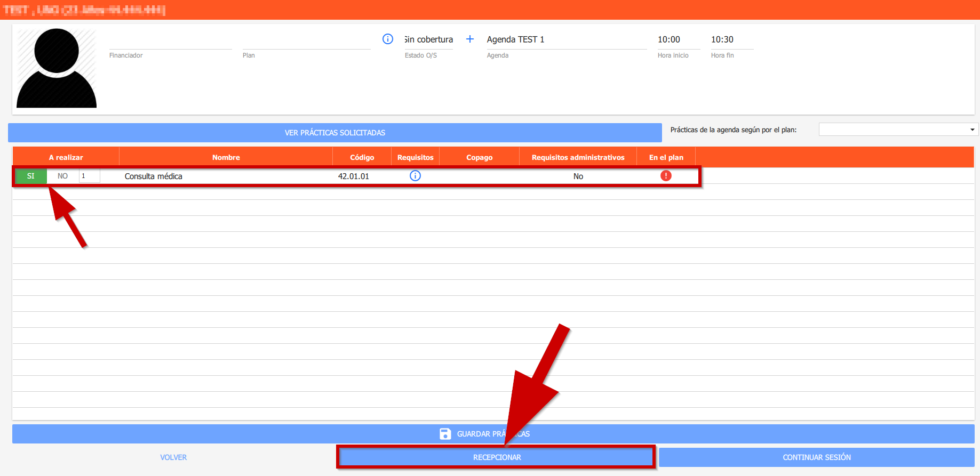Click the save disk icon on Guardar Prácticas
The height and width of the screenshot is (476, 980).
point(445,434)
